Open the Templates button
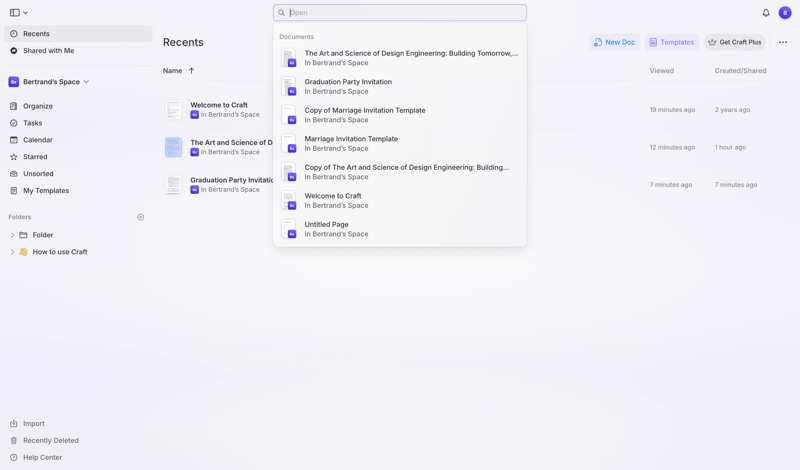The image size is (800, 470). coord(671,42)
